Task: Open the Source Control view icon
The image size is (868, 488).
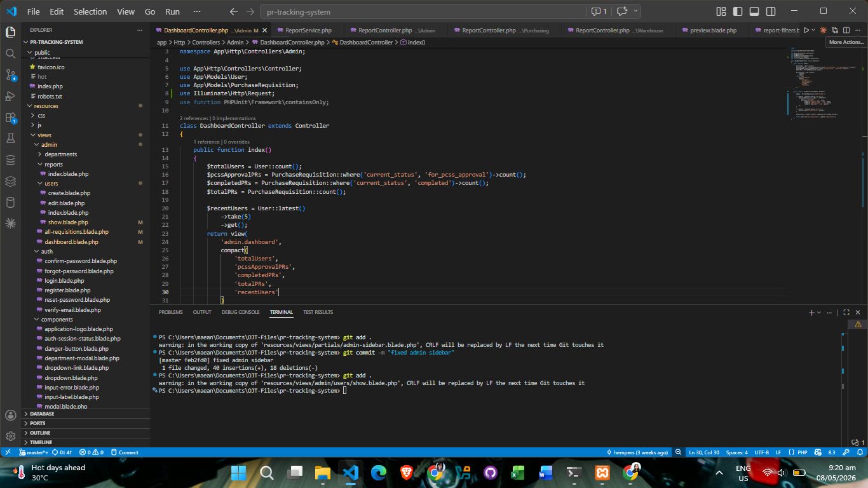Action: pos(10,75)
